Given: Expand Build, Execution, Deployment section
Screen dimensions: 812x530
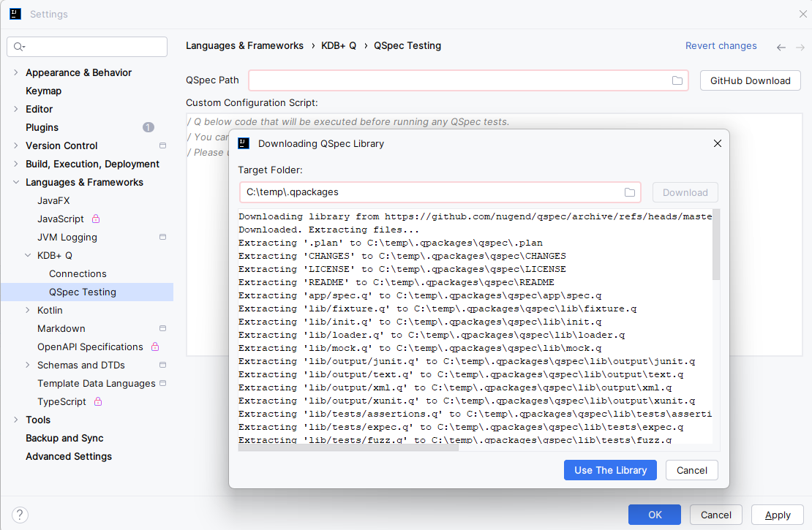Looking at the screenshot, I should click(15, 164).
